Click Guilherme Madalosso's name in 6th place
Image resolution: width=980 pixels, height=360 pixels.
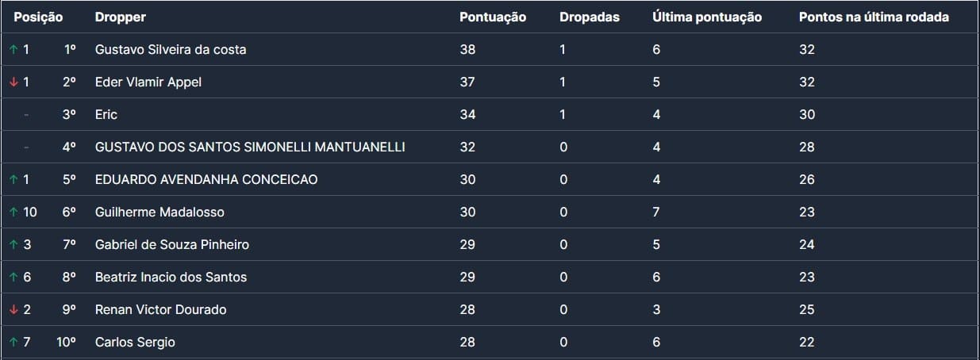tap(159, 213)
